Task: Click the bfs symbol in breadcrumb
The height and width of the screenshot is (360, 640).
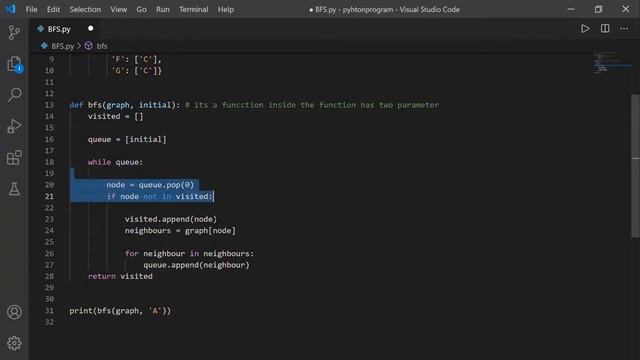Action: coord(102,46)
